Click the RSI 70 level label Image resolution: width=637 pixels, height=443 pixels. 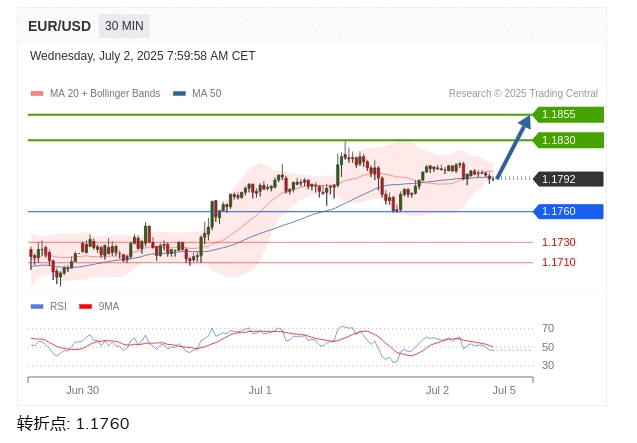[x=548, y=328]
